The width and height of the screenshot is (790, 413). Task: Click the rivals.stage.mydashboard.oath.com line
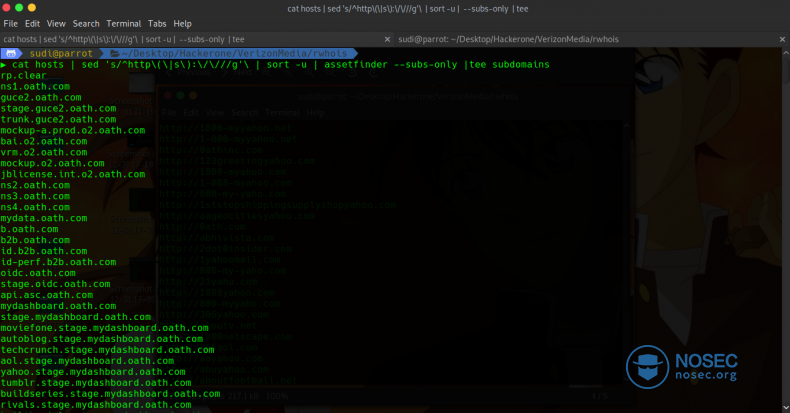(96, 405)
